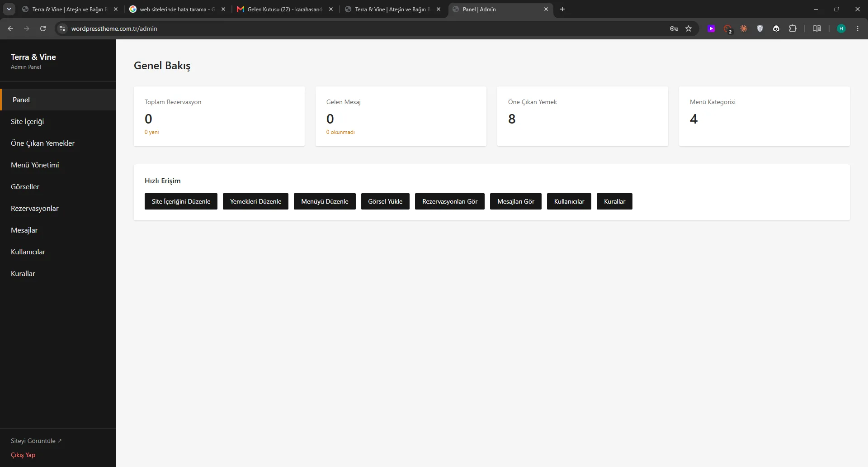Click the browser forward arrow

coord(27,29)
